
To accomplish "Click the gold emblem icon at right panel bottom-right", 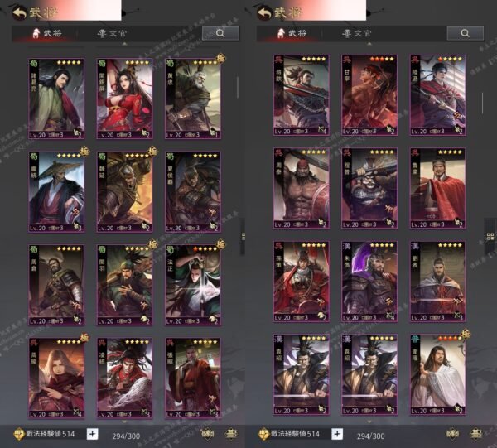I will pos(453,434).
